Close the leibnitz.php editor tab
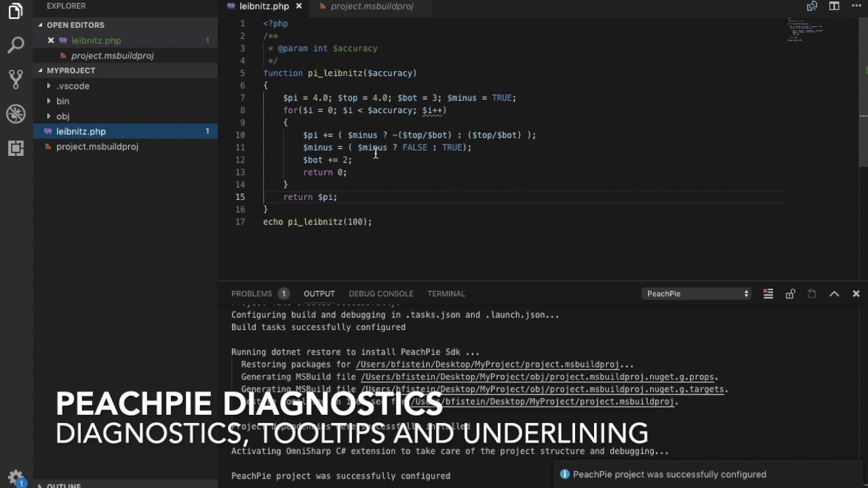This screenshot has height=488, width=868. tap(299, 6)
